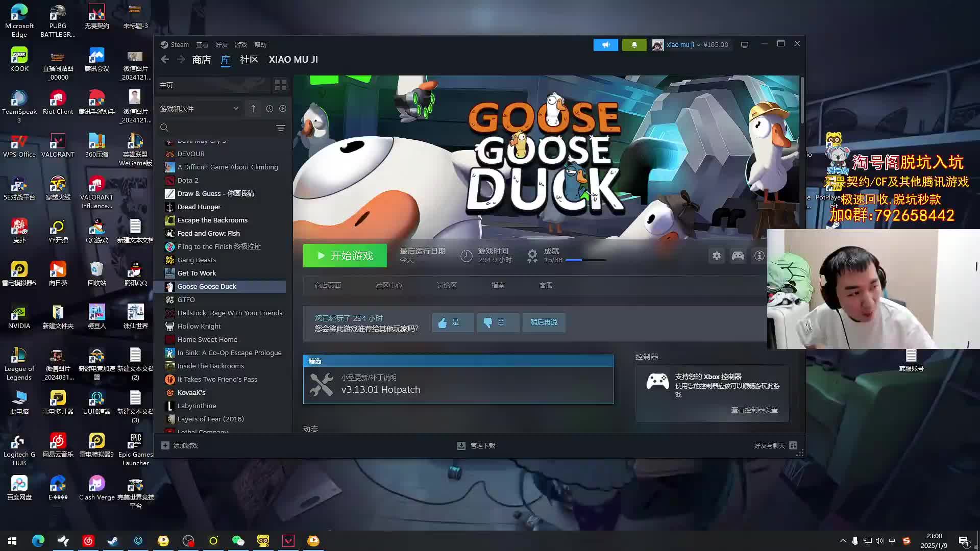The height and width of the screenshot is (551, 980).
Task: Select Hollow Knight in the game list
Action: (x=199, y=327)
